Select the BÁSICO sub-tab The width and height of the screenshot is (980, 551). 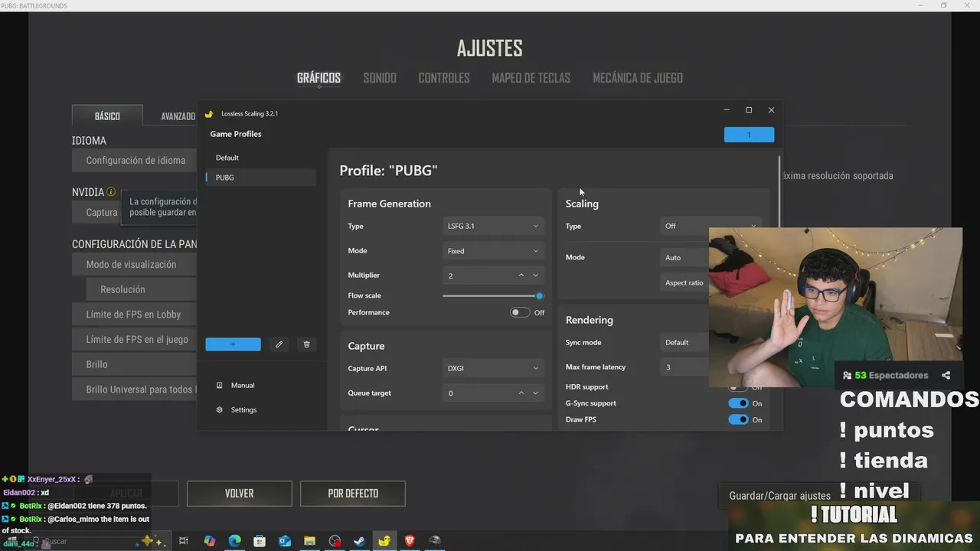(107, 116)
